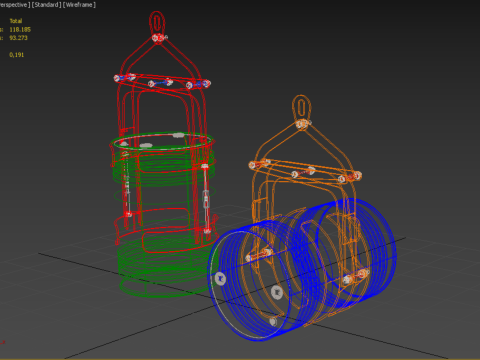
Task: Click the 'Total' statistics heading
Action: [x=16, y=21]
